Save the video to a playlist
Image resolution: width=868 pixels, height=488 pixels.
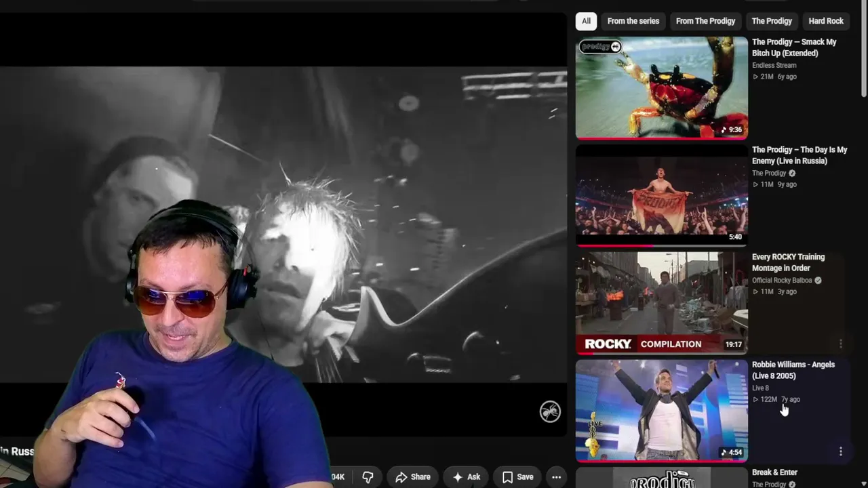(x=517, y=477)
